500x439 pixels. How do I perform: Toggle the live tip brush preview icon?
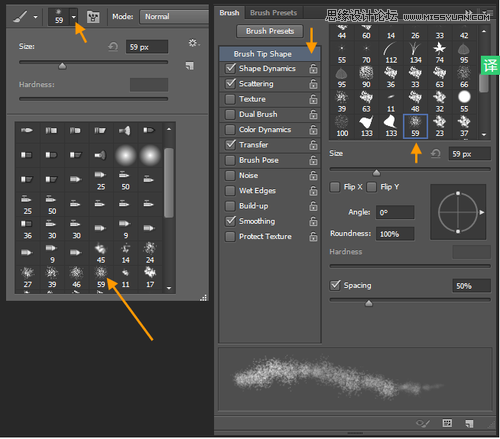coord(423,423)
